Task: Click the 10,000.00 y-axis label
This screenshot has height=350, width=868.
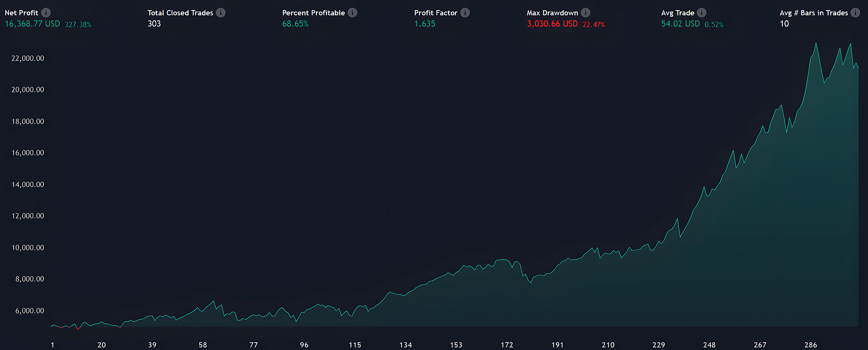Action: 28,248
